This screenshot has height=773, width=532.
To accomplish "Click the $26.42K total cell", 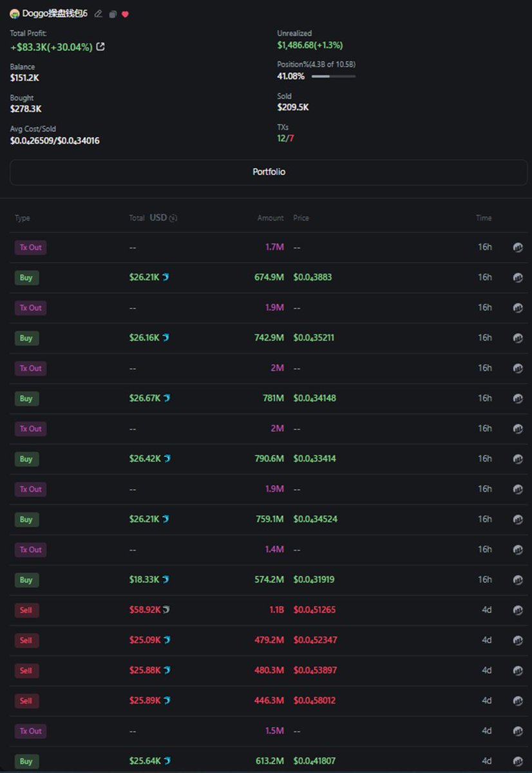I will coord(145,459).
